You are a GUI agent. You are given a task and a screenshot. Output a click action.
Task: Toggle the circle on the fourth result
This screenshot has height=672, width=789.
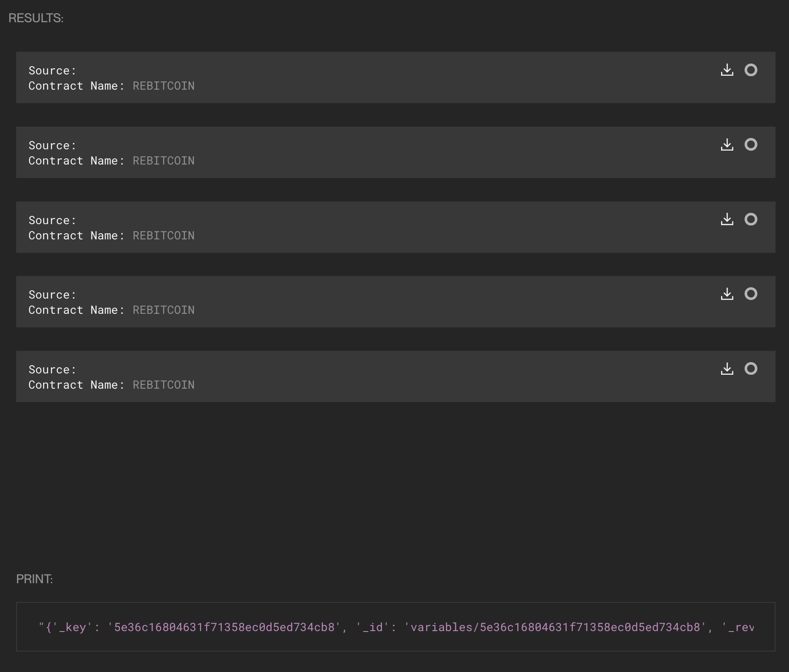[x=751, y=294]
